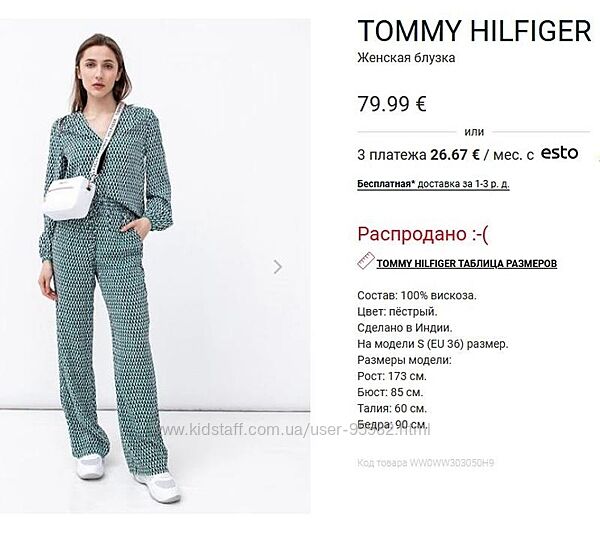The image size is (600, 543).
Task: Click the Код товара product code text
Action: click(426, 463)
